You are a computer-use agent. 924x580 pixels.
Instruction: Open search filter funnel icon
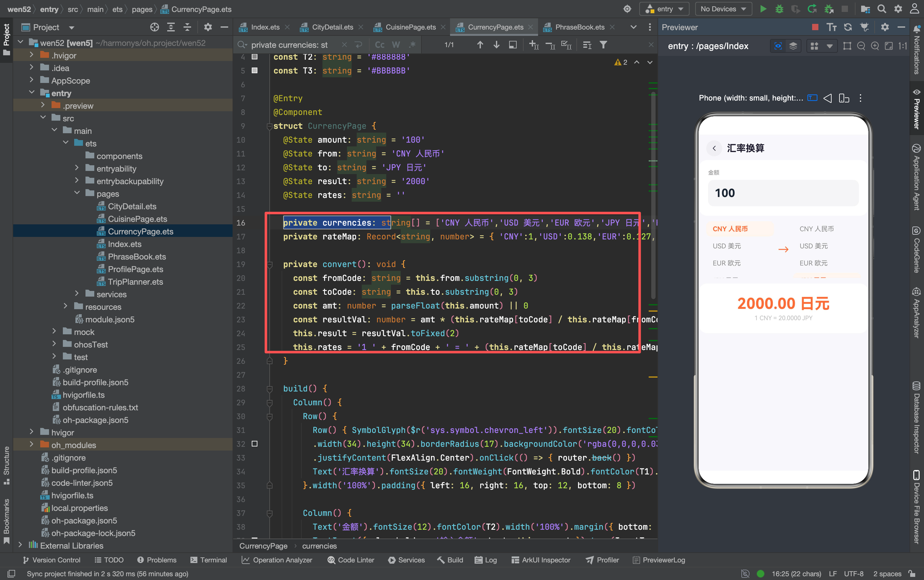(x=603, y=45)
